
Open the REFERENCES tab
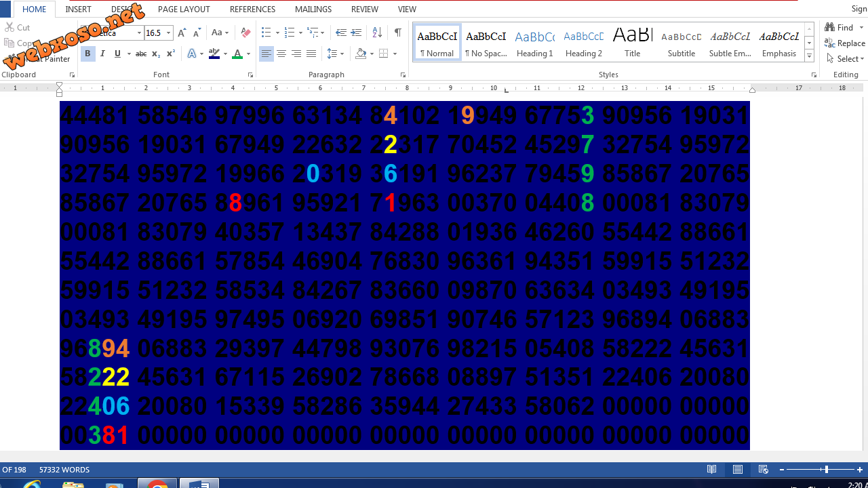coord(252,9)
